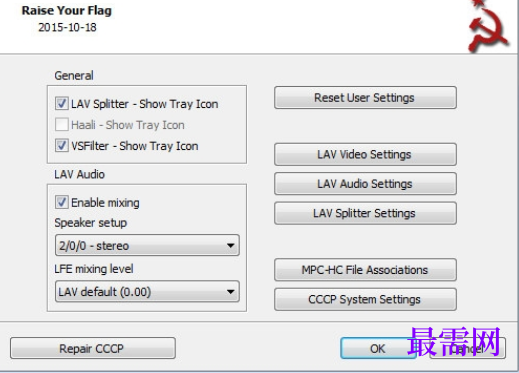Click the Raise Your Flag title text

(67, 11)
